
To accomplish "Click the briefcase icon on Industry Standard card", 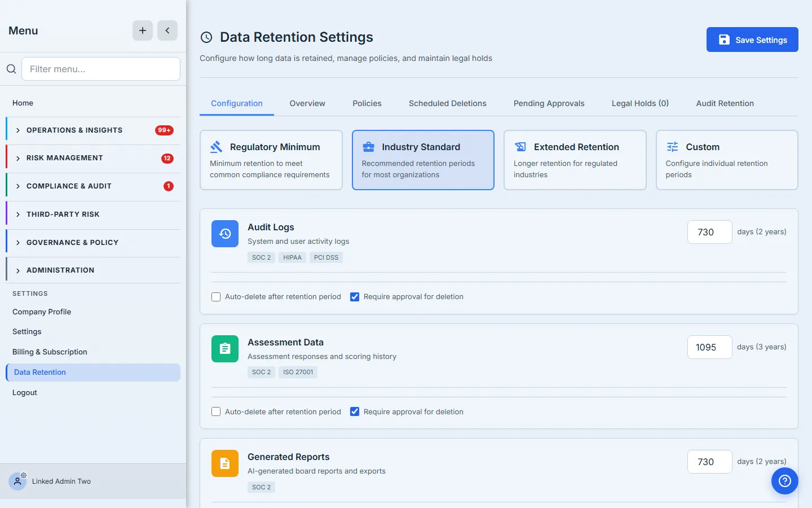I will (368, 147).
